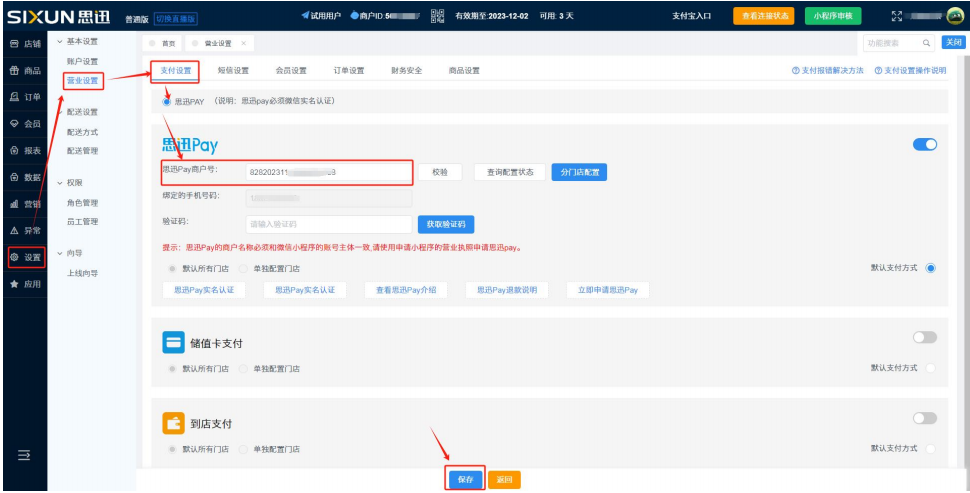Image resolution: width=970 pixels, height=493 pixels.
Task: Open the QR code icon in header
Action: point(438,15)
